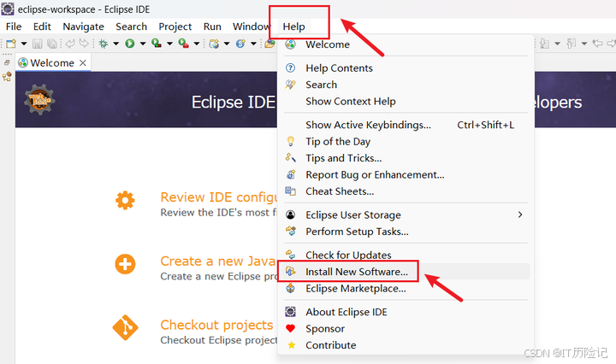Click the Last Edit Location arrow icon
The image size is (616, 364).
598,44
